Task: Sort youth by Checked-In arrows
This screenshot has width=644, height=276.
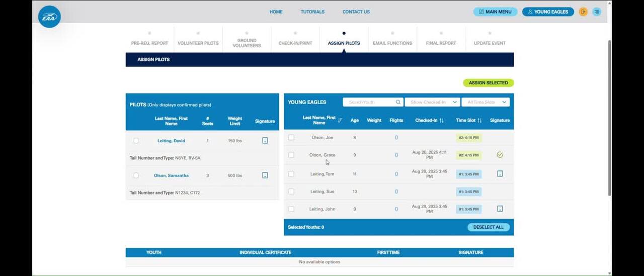Action: click(441, 121)
